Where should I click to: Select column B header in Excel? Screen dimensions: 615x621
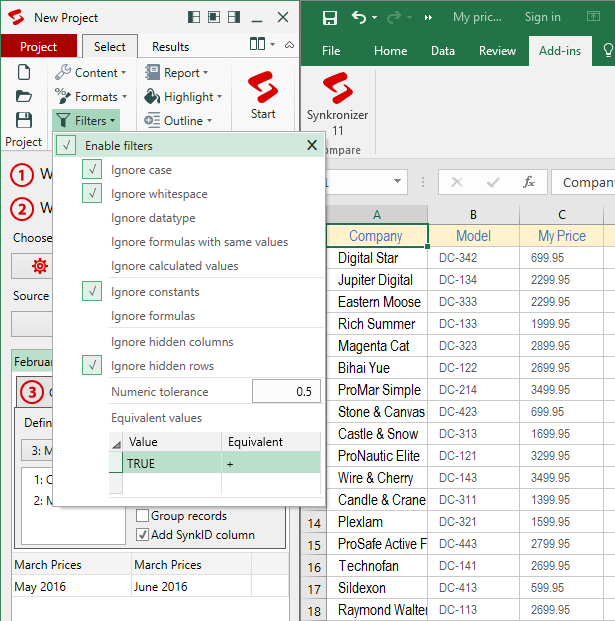473,215
